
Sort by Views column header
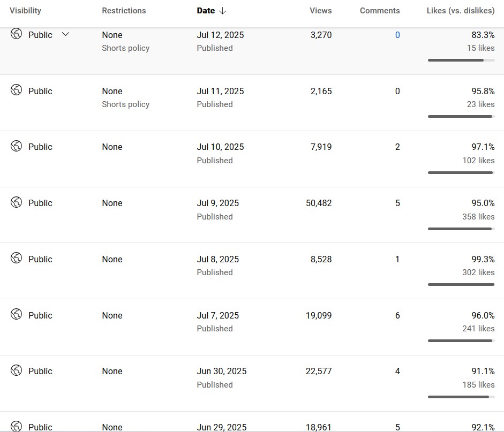tap(320, 11)
